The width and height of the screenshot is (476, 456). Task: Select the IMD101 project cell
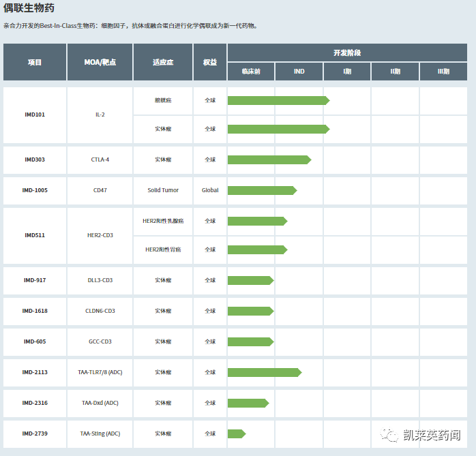coord(35,115)
